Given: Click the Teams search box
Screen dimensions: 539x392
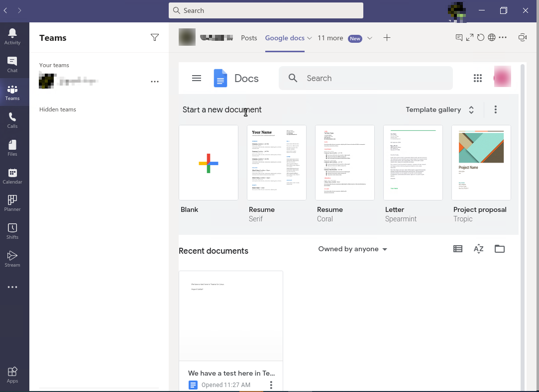Looking at the screenshot, I should (266, 10).
